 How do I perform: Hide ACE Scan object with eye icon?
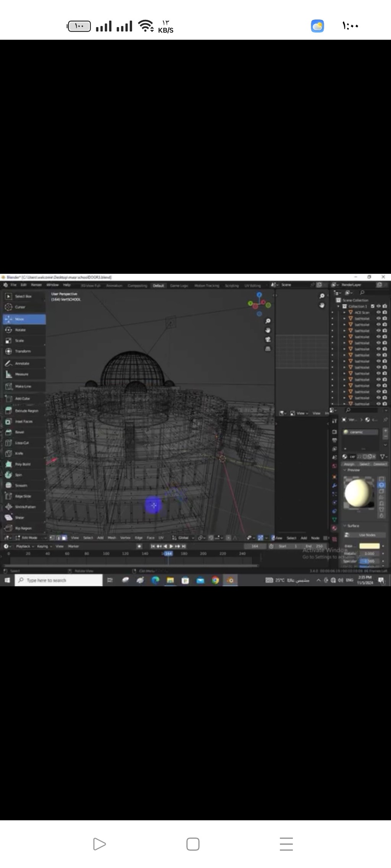379,312
